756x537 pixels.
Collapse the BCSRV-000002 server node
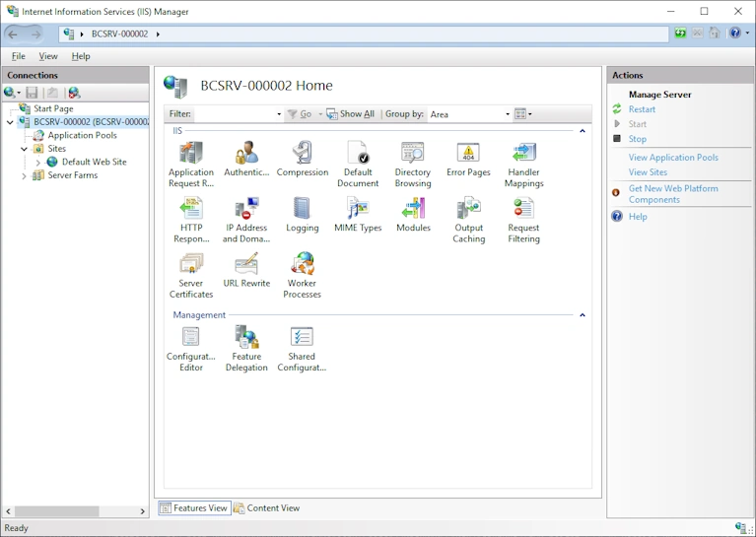10,122
